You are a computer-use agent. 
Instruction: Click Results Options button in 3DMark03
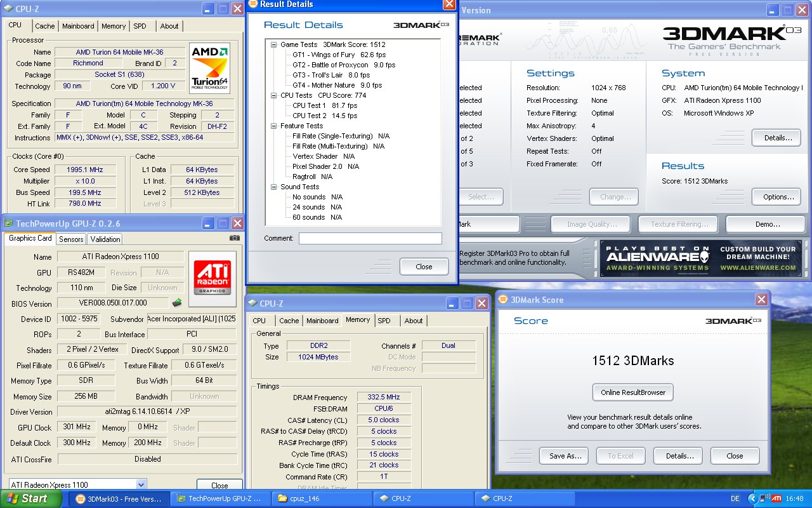point(776,197)
